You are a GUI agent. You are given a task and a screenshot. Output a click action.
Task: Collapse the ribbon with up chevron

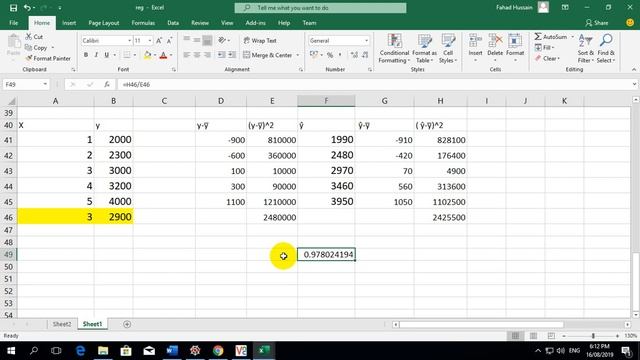634,70
